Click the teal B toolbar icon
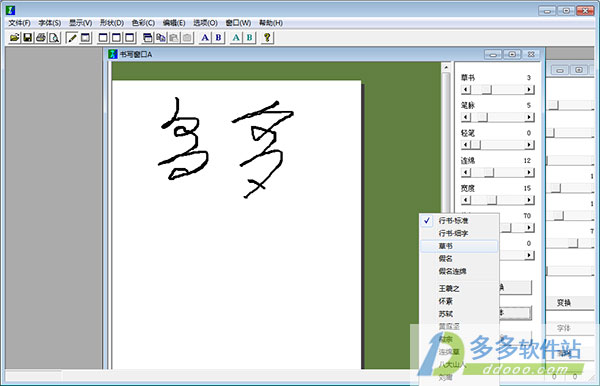 [249, 37]
